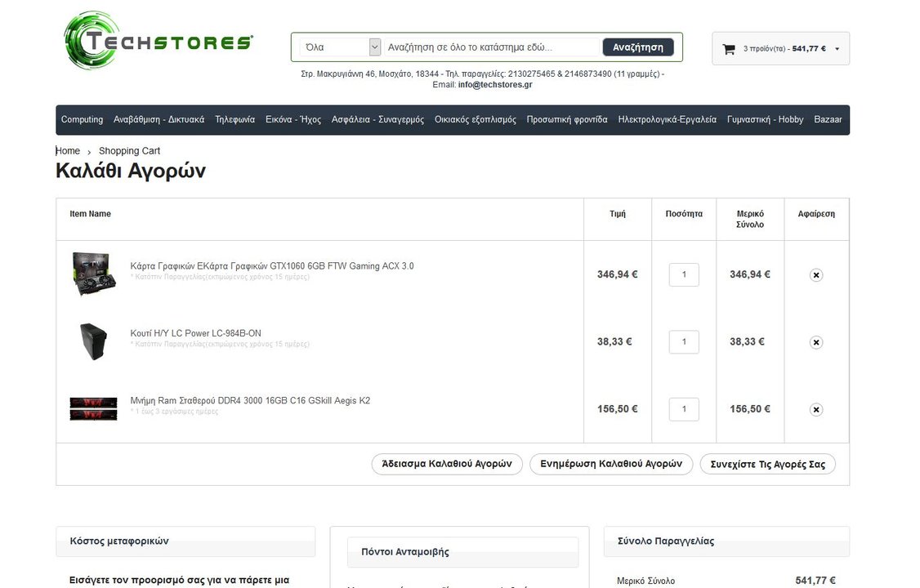Click the GTX1060 graphics card thumbnail
This screenshot has width=920, height=588.
coord(93,274)
